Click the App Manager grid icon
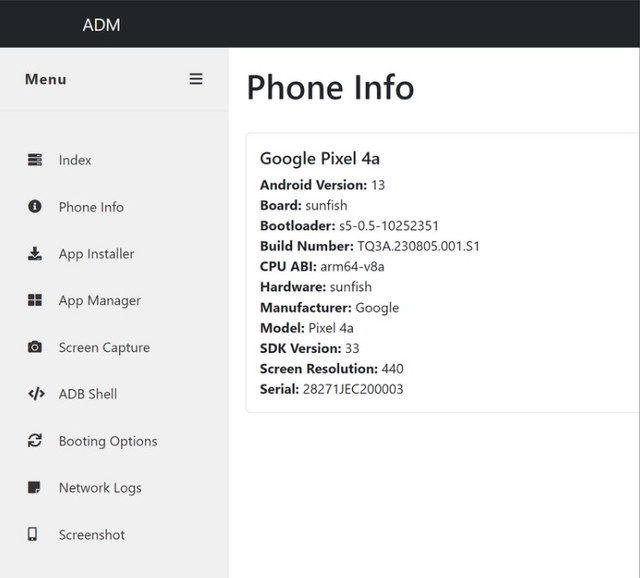Viewport: 640px width, 578px height. [x=35, y=300]
